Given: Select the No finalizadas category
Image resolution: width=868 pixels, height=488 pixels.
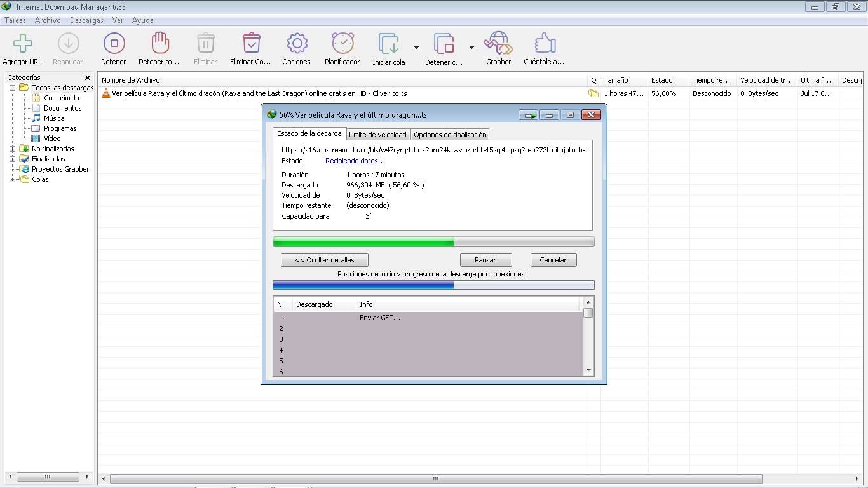Looking at the screenshot, I should click(x=53, y=149).
